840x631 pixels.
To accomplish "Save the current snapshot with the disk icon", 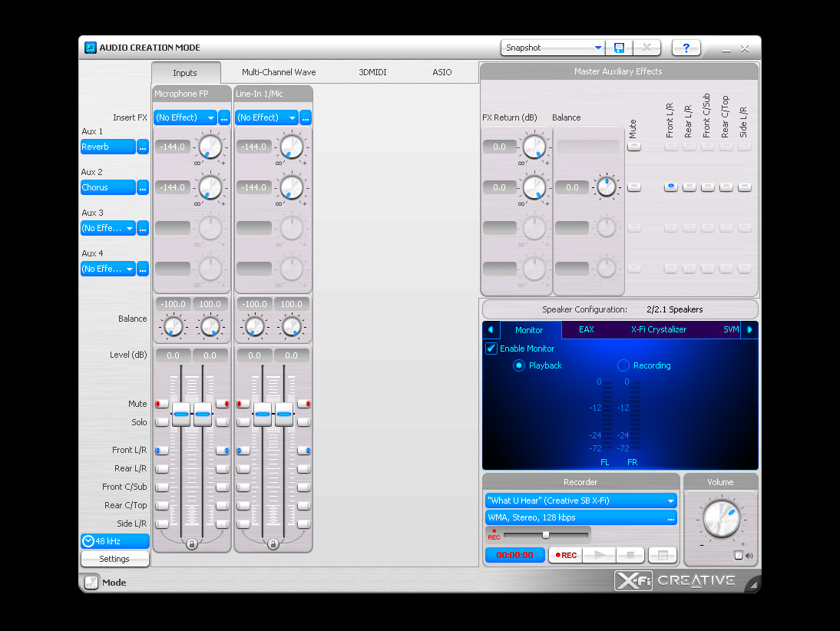I will click(620, 48).
